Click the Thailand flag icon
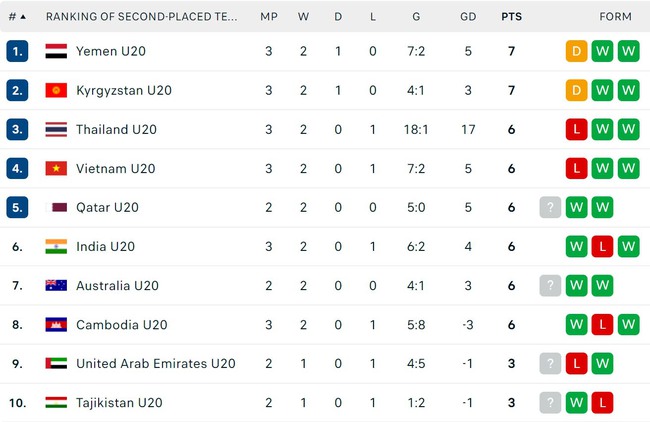 click(x=56, y=129)
